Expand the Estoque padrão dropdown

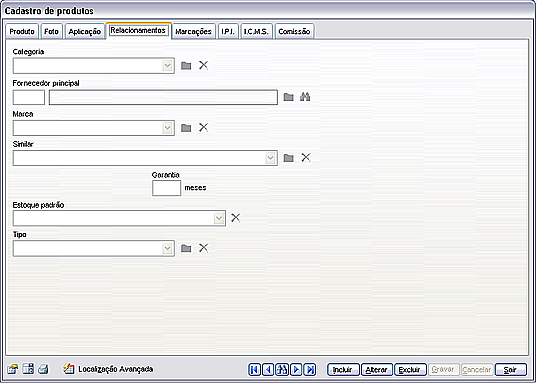(x=219, y=218)
